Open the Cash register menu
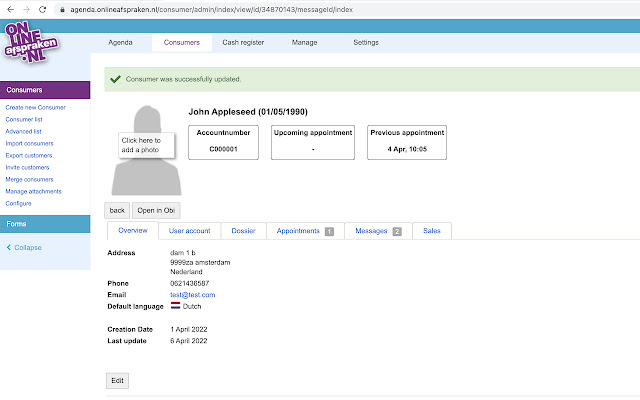 tap(243, 42)
